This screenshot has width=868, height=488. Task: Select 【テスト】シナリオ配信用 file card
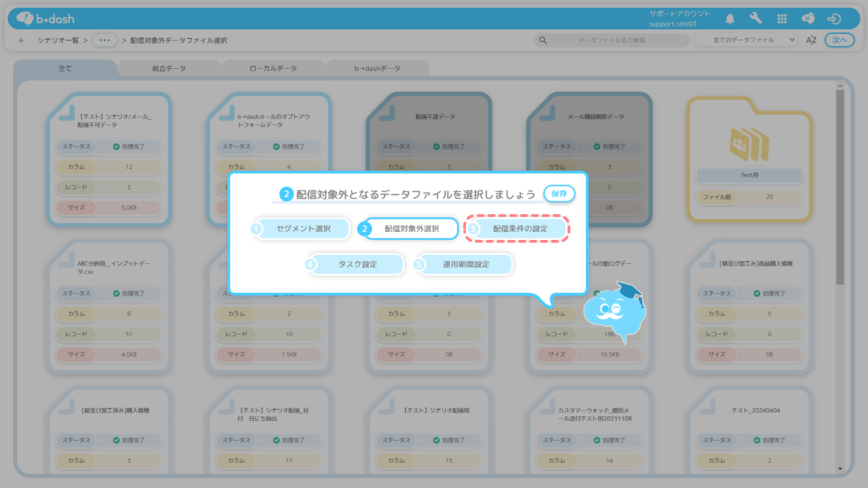429,430
